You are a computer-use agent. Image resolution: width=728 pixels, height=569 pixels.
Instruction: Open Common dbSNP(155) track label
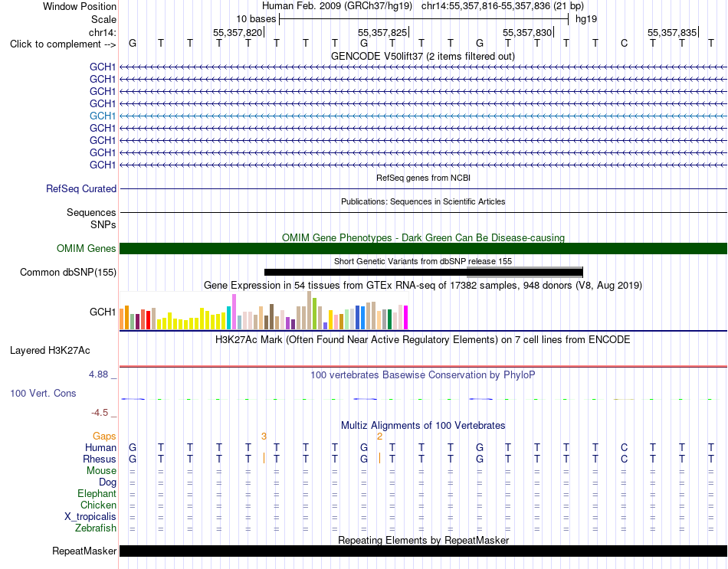click(x=68, y=272)
